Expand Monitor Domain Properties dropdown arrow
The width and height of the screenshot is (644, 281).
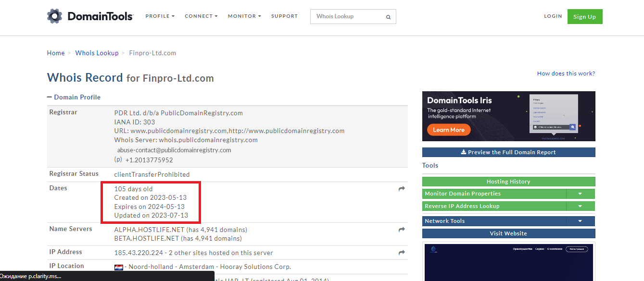click(x=580, y=194)
